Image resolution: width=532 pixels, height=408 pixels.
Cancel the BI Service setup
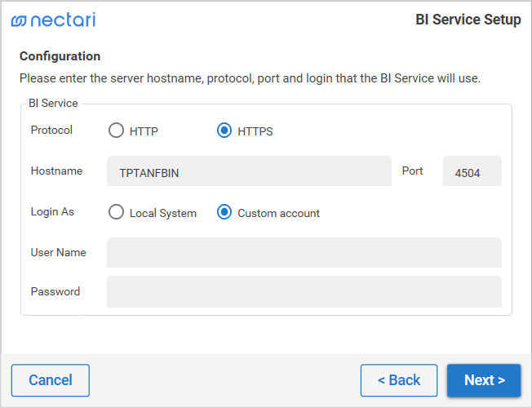51,380
